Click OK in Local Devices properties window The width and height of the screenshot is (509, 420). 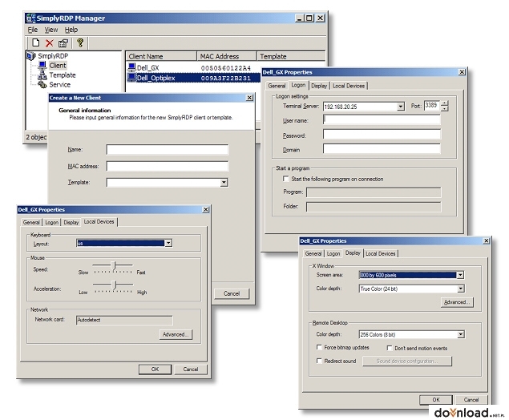pyautogui.click(x=155, y=369)
